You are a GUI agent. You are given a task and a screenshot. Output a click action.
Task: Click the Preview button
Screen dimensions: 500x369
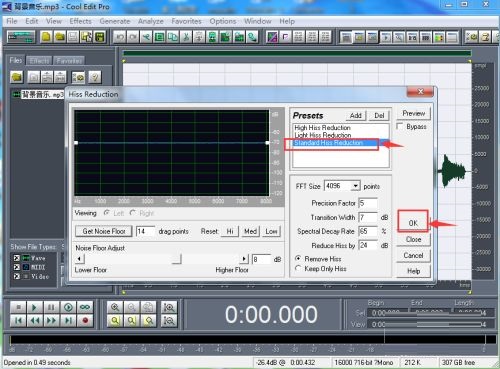(413, 113)
